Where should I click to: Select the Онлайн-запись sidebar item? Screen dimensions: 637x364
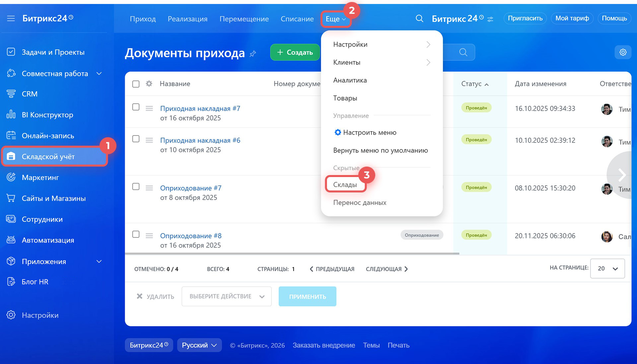tap(48, 136)
